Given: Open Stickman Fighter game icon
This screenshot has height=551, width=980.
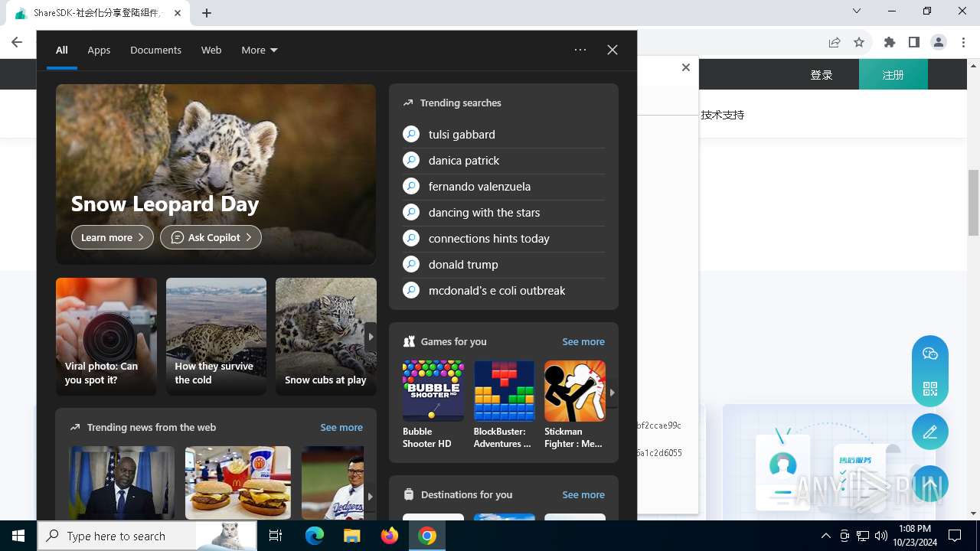Looking at the screenshot, I should 575,391.
